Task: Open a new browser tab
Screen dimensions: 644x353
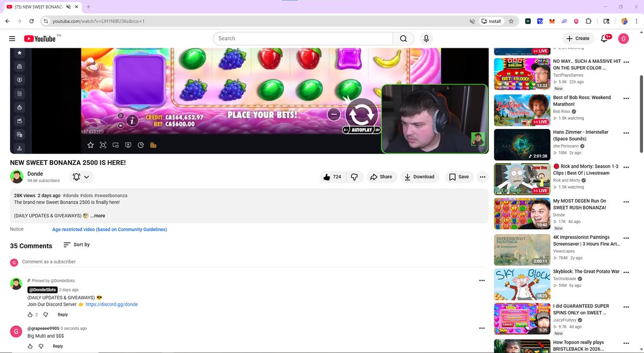Action: (x=88, y=6)
